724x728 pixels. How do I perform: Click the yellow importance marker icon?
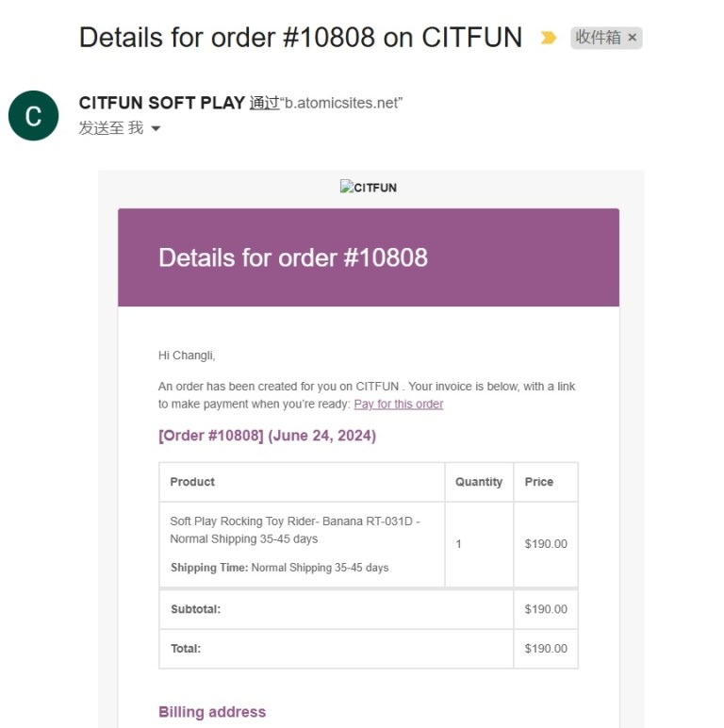click(548, 38)
